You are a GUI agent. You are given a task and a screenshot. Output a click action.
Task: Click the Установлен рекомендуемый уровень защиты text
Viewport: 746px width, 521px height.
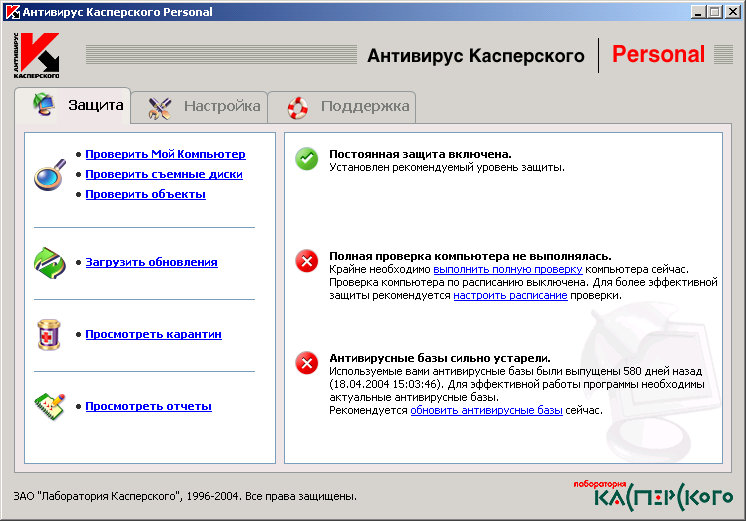point(447,167)
